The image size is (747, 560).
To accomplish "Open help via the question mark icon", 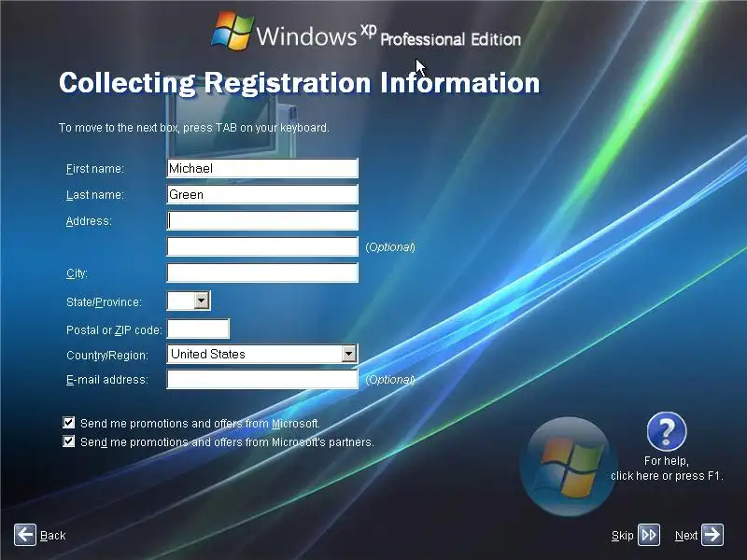I will point(667,431).
